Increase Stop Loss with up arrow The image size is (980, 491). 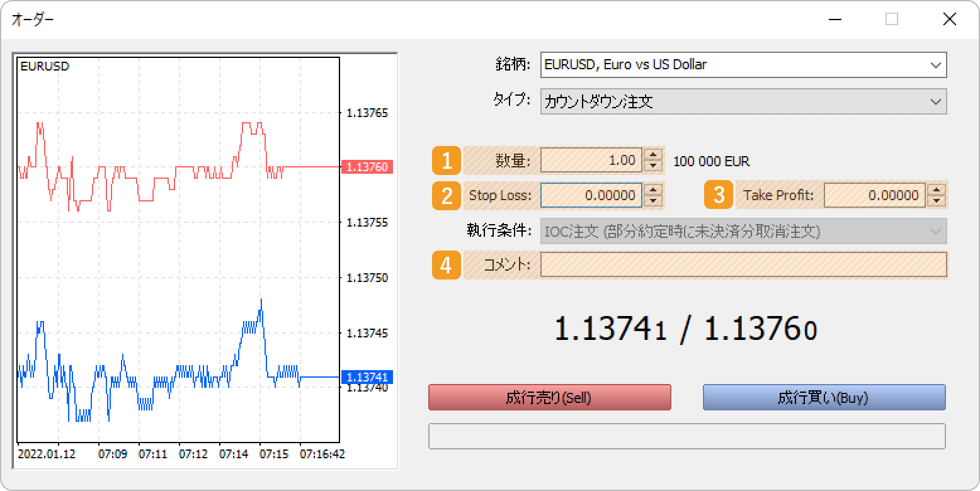(654, 189)
